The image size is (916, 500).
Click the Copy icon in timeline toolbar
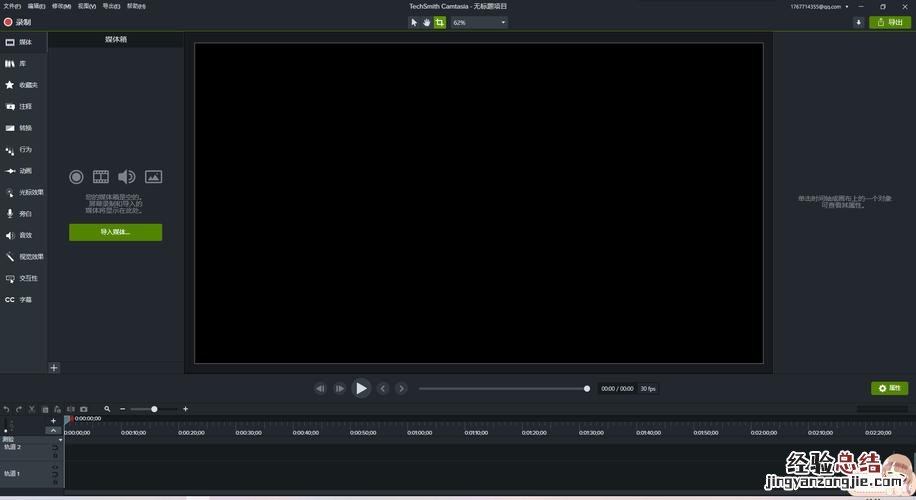(45, 409)
